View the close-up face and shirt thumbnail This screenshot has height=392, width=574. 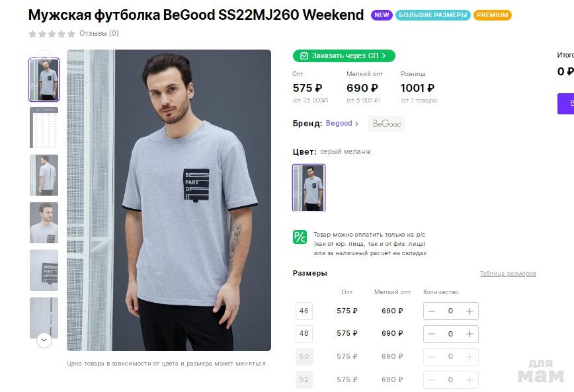tap(44, 223)
